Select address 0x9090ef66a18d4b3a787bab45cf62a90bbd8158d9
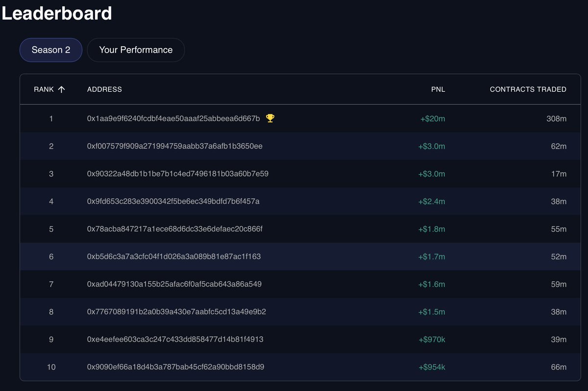Screen dimensions: 588x391 click(175, 367)
